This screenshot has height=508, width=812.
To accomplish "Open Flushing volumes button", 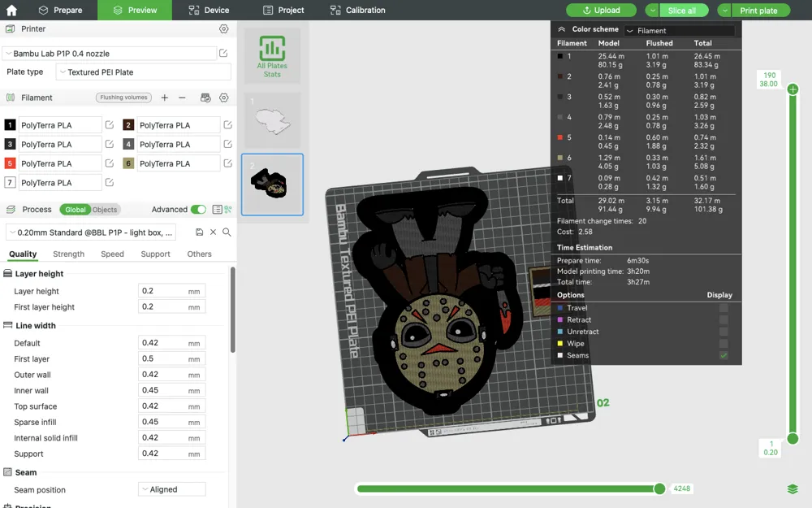I will click(123, 98).
